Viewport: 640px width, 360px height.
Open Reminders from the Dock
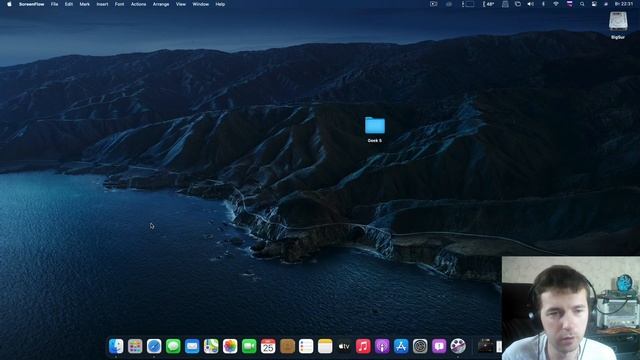tap(306, 346)
